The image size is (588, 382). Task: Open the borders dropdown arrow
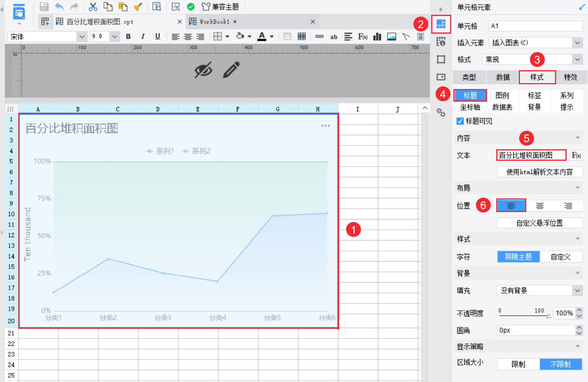[x=227, y=37]
